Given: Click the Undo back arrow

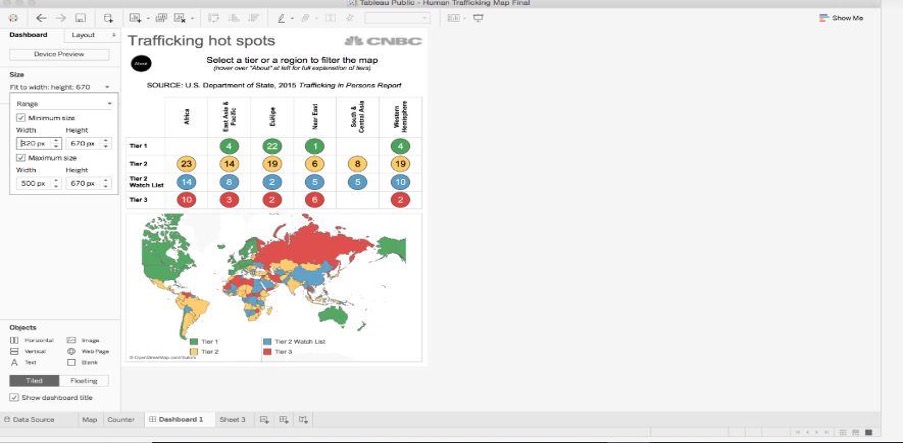Looking at the screenshot, I should click(x=41, y=18).
